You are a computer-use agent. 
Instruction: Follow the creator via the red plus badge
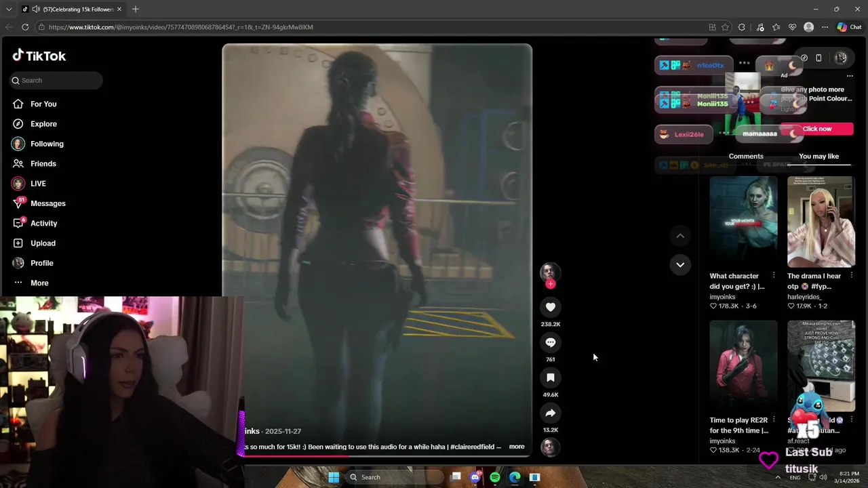[x=551, y=284]
